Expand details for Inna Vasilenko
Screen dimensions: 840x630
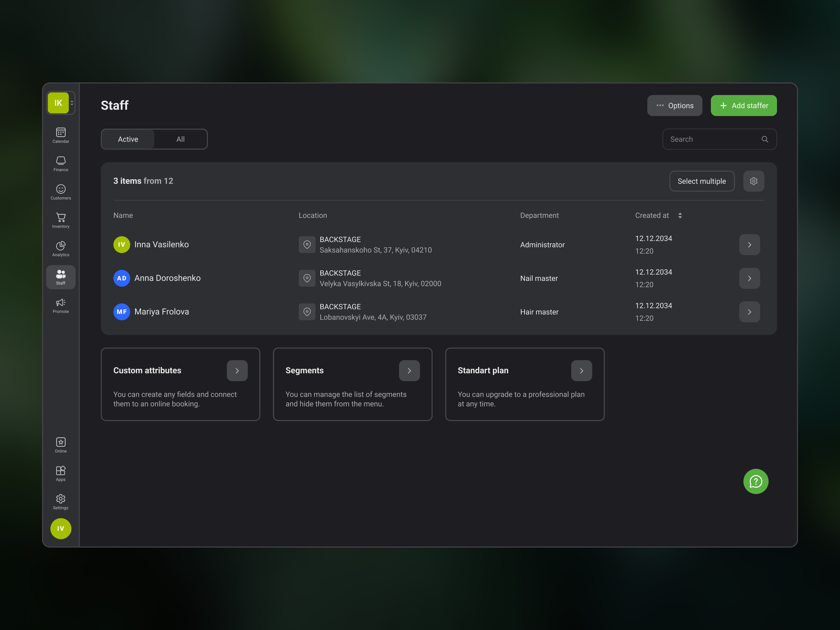pyautogui.click(x=749, y=245)
